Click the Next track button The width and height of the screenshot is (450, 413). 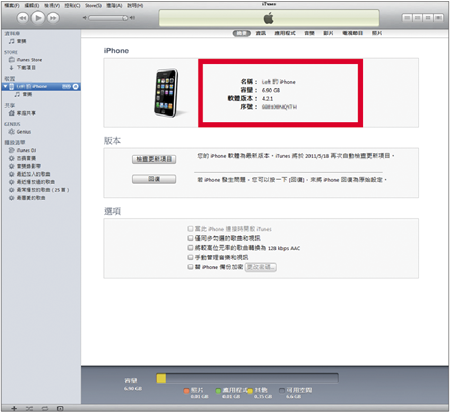click(53, 18)
